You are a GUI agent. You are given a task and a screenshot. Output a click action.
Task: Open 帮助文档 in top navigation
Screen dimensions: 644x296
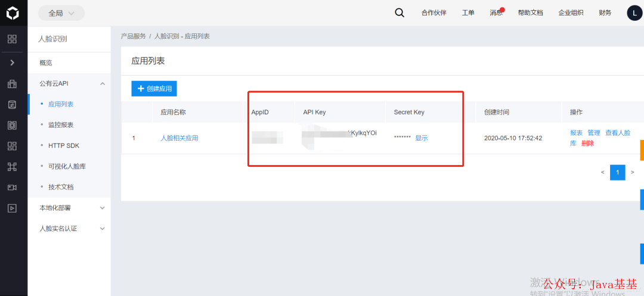530,13
